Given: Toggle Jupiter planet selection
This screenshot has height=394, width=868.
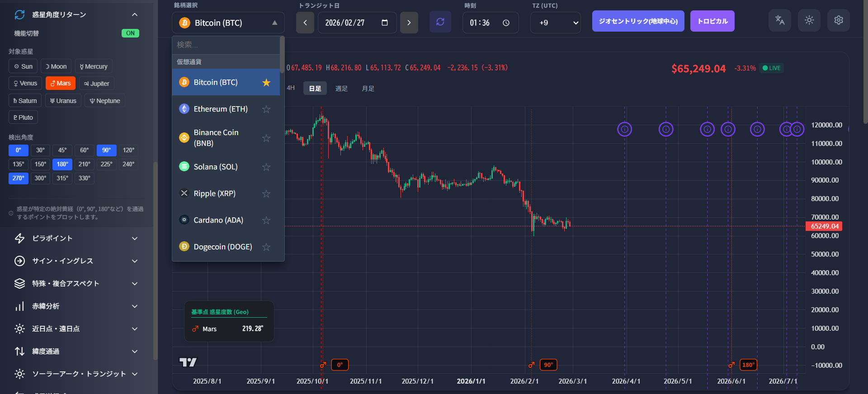Looking at the screenshot, I should (x=97, y=83).
